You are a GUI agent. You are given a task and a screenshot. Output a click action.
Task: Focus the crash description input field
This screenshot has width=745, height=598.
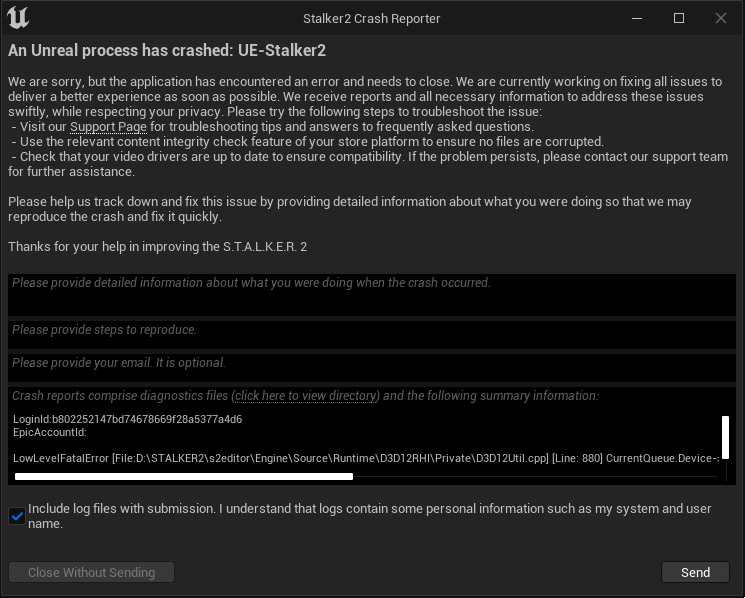pos(371,294)
